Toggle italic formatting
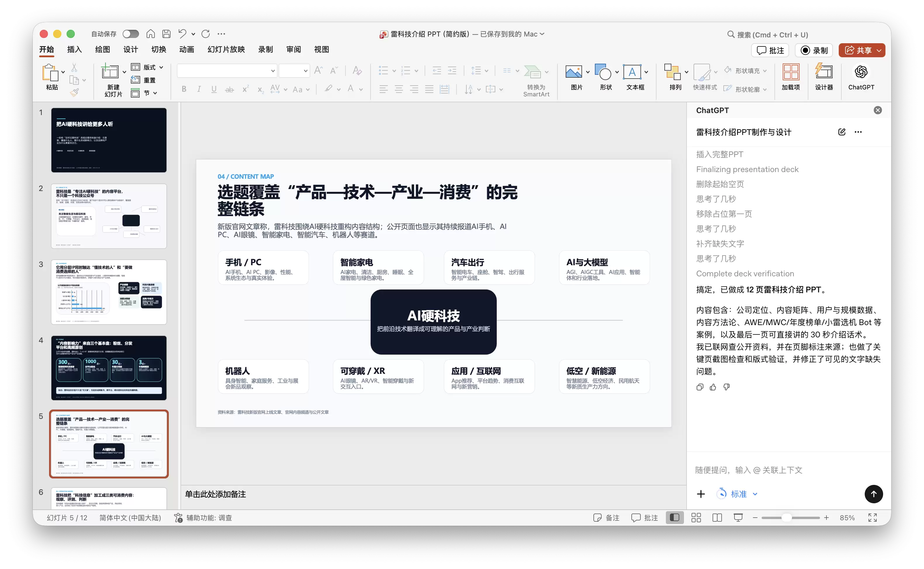Viewport: 924px width, 569px height. pos(199,89)
